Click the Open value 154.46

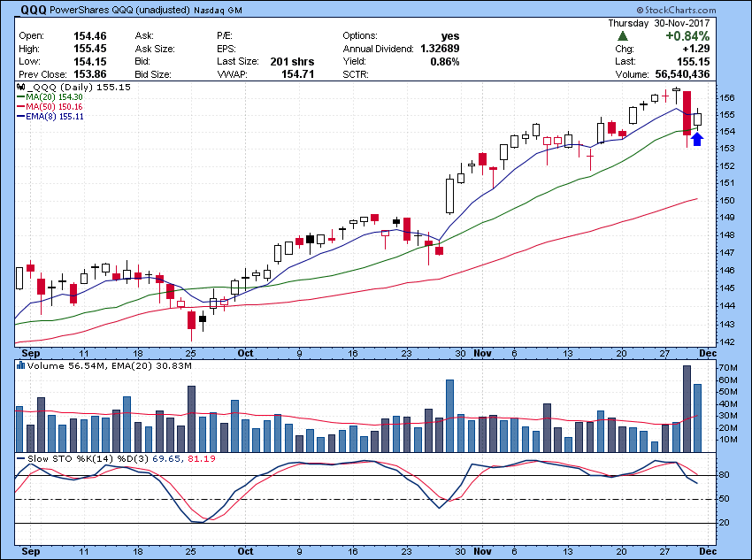[x=90, y=36]
